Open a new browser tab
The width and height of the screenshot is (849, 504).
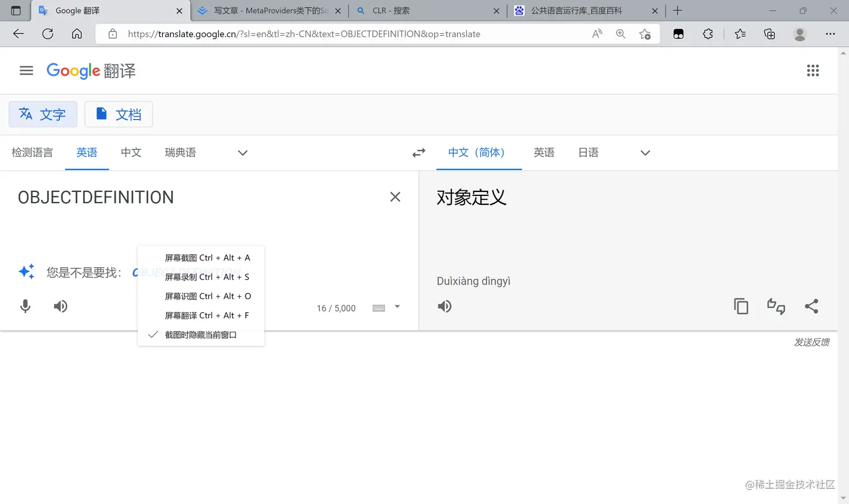pyautogui.click(x=678, y=11)
